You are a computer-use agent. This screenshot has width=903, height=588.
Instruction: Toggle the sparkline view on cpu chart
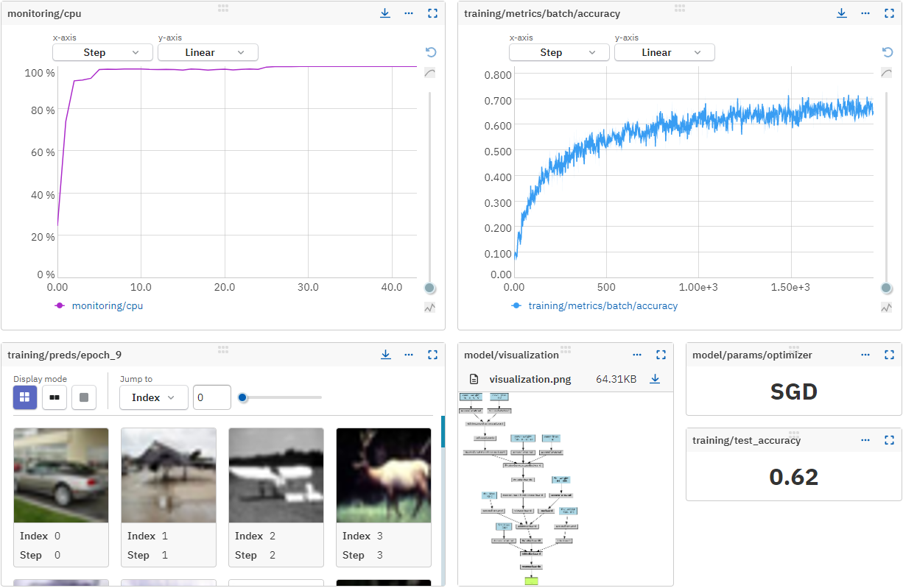[x=429, y=308]
